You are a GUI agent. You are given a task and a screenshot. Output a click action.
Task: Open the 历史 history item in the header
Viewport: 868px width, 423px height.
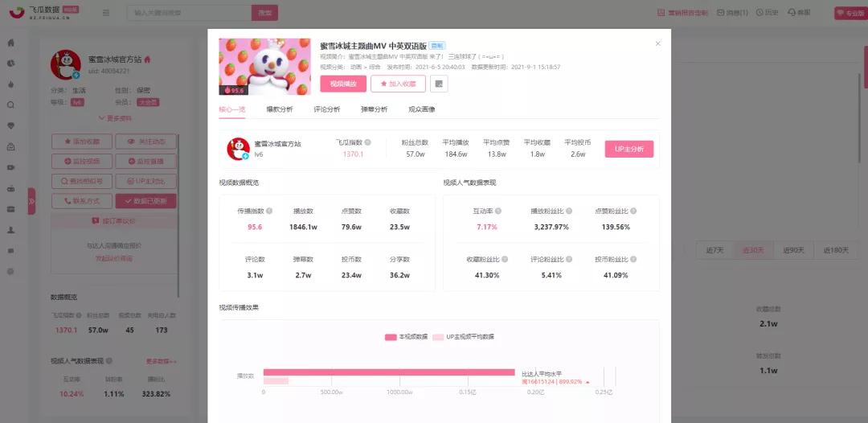click(768, 13)
